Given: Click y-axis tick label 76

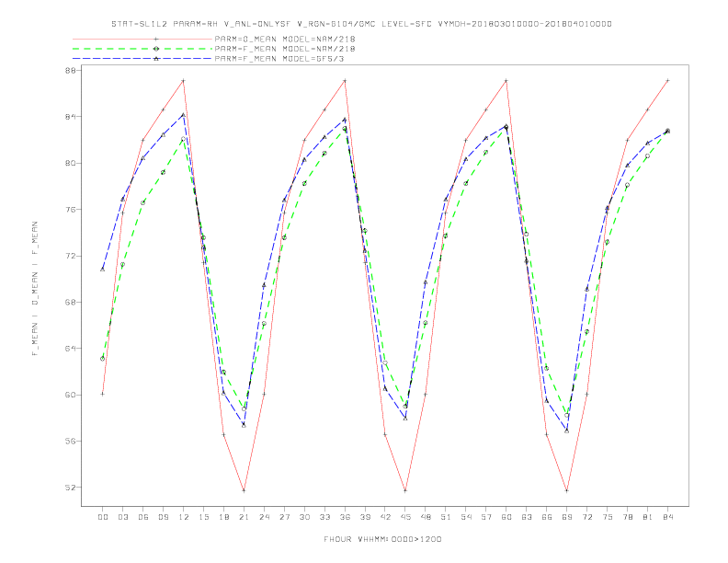Looking at the screenshot, I should 73,210.
